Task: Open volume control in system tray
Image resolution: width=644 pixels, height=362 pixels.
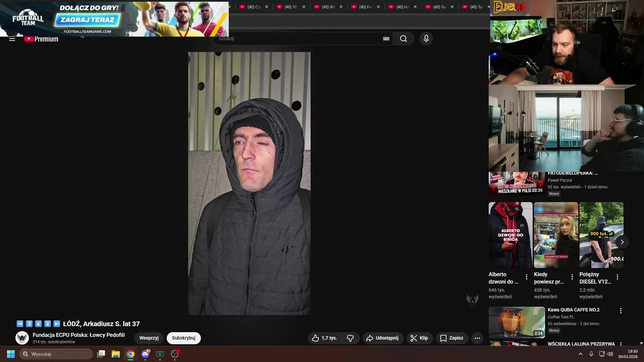Action: tap(610, 354)
